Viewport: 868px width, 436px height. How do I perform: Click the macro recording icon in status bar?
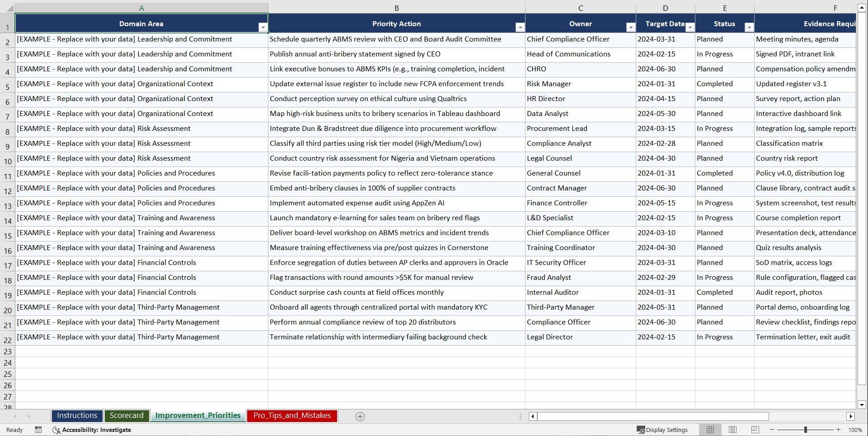pyautogui.click(x=38, y=430)
